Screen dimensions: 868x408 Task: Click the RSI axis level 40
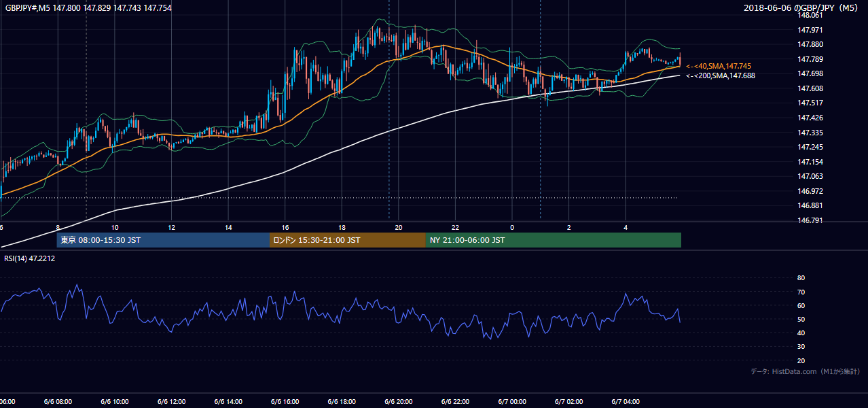click(x=801, y=333)
